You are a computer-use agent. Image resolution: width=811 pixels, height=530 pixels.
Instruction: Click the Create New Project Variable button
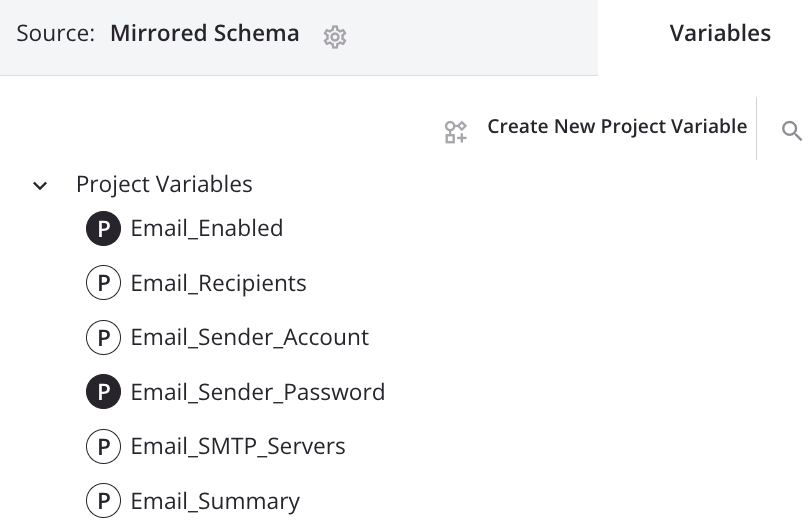pos(616,127)
